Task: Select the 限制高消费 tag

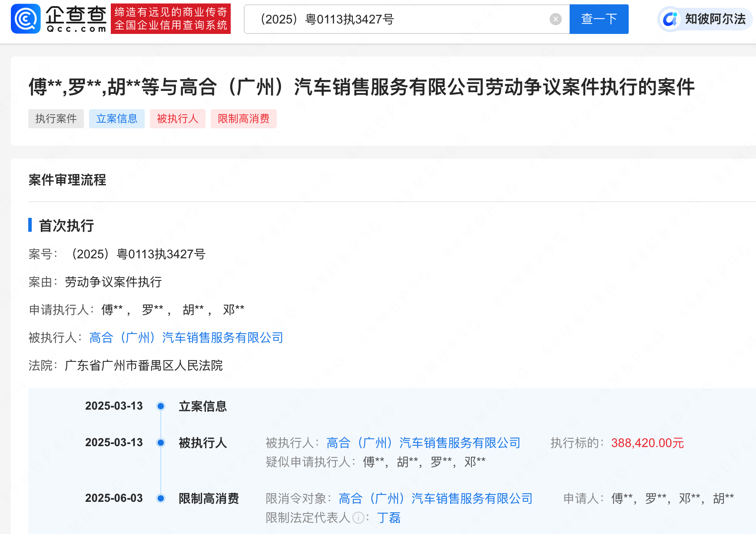Action: [244, 119]
